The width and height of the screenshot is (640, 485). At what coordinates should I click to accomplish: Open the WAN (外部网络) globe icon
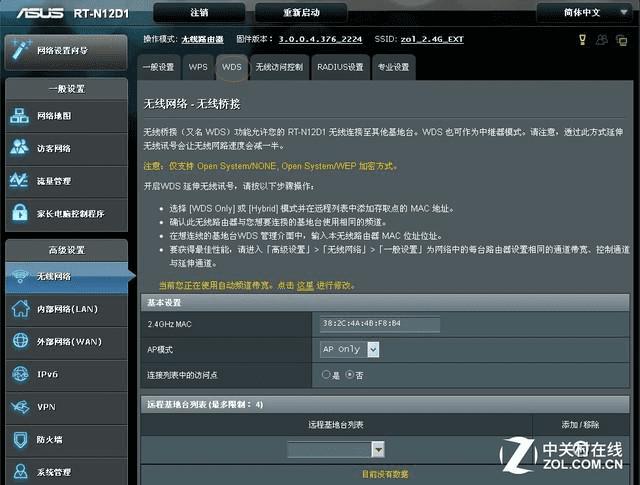point(20,341)
